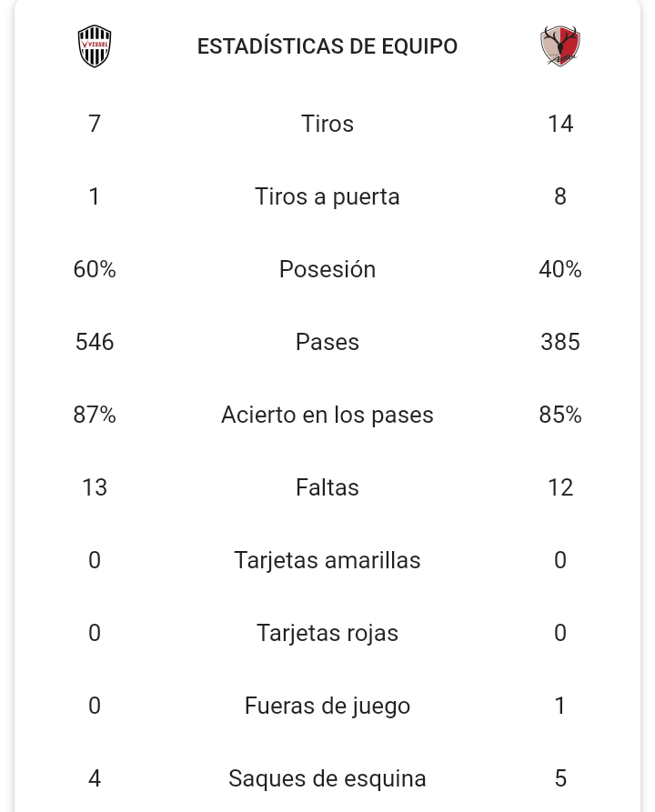
Task: Click the Acierto en los pases label
Action: click(x=327, y=415)
